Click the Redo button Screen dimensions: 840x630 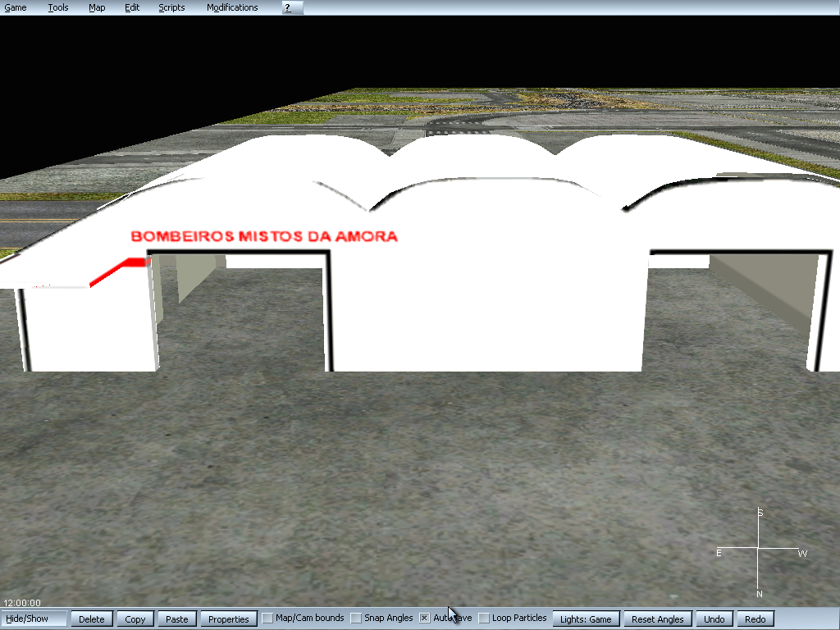click(x=756, y=619)
